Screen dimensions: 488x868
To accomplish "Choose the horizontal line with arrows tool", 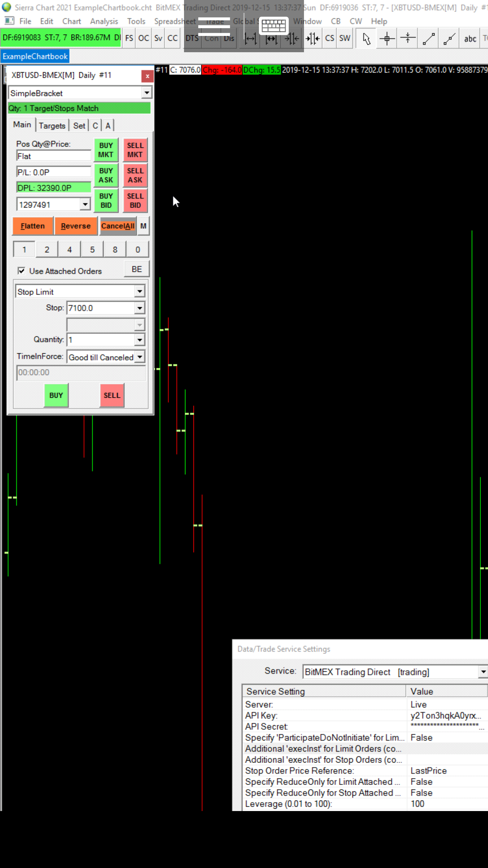I will coord(408,38).
